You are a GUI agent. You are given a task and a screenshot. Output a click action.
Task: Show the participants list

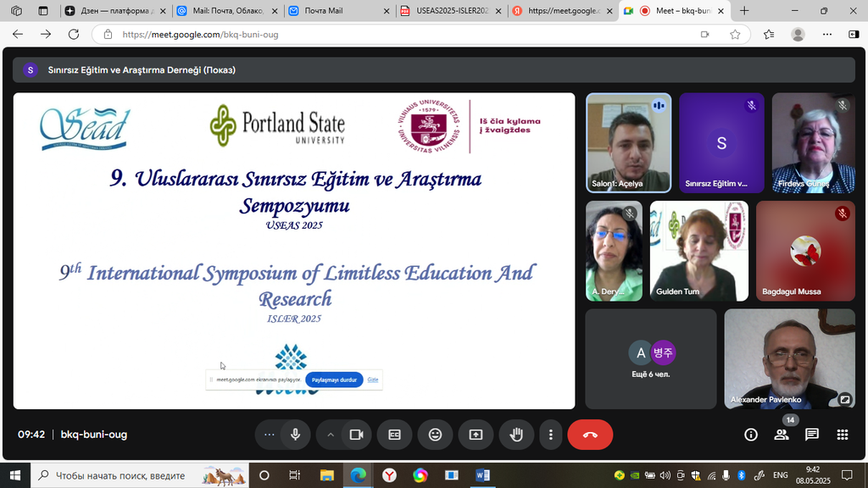tap(781, 435)
